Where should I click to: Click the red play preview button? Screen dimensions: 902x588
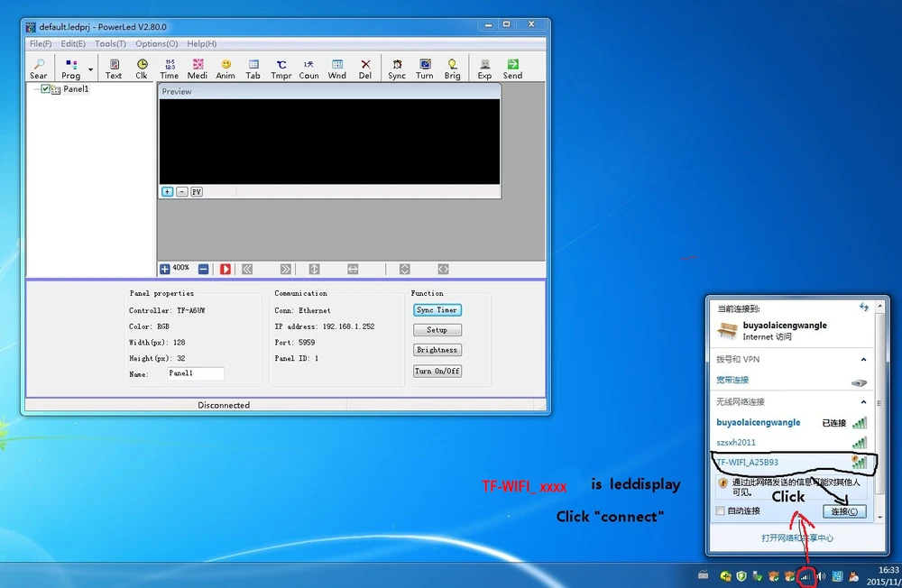(x=225, y=269)
